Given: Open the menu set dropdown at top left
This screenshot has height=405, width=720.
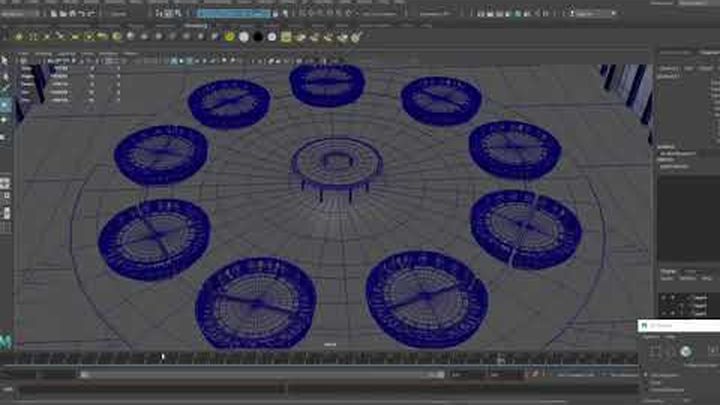Looking at the screenshot, I should [x=22, y=14].
